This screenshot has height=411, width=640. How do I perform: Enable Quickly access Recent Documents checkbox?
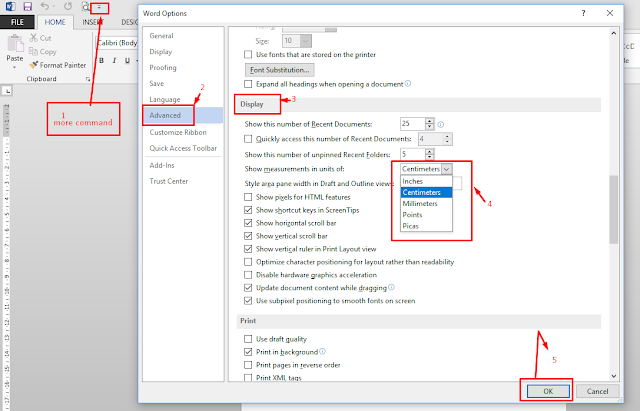(248, 139)
